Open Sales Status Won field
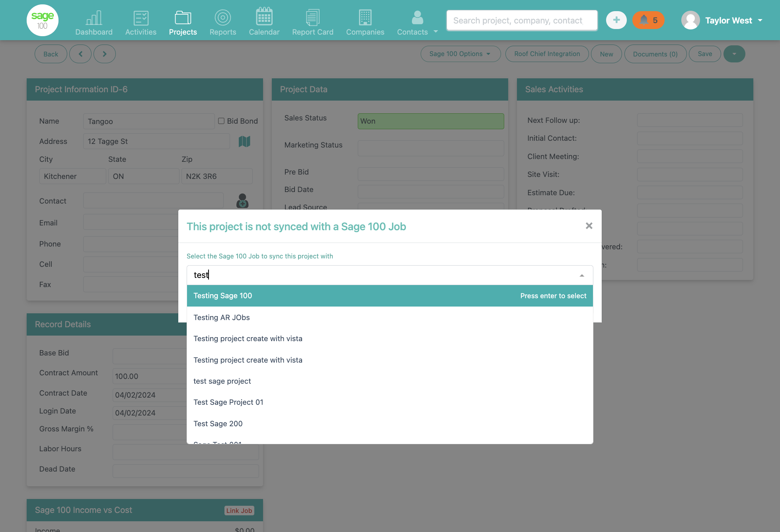Screen dimensions: 780x532 coord(431,121)
